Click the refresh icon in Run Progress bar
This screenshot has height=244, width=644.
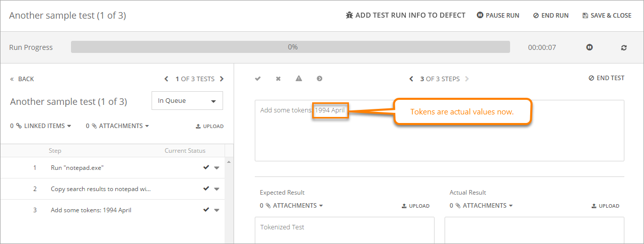coord(624,47)
